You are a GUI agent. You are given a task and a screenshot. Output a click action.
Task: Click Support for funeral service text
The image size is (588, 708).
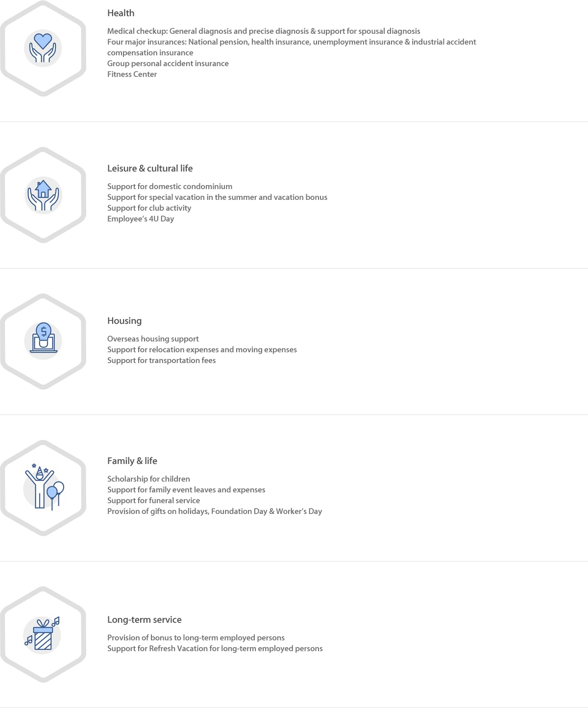(x=153, y=501)
